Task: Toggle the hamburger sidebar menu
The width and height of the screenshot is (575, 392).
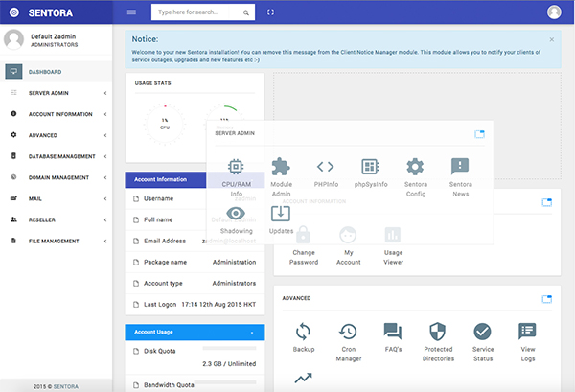Action: (x=131, y=12)
